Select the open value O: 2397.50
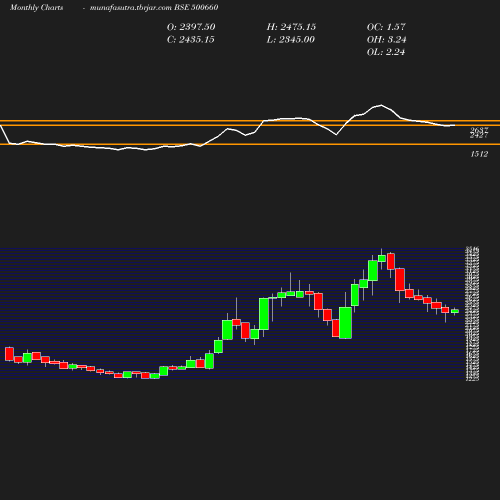The image size is (500, 500). click(x=191, y=27)
